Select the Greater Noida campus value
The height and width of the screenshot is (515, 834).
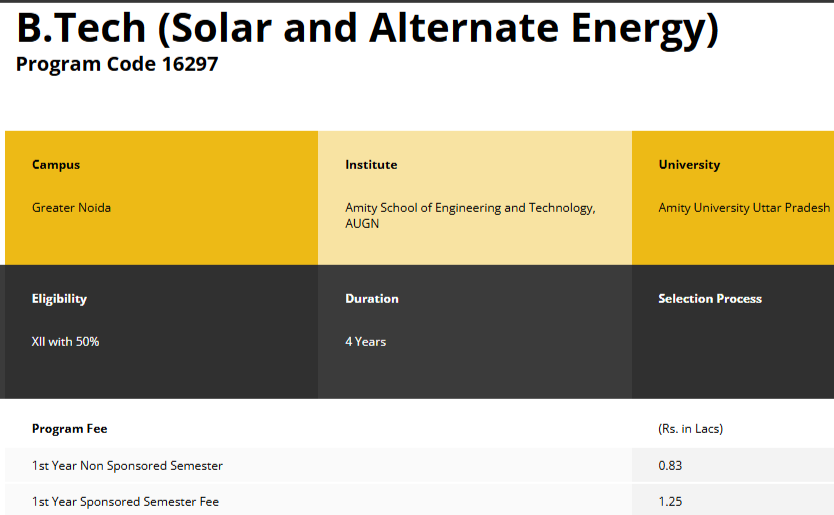point(71,208)
